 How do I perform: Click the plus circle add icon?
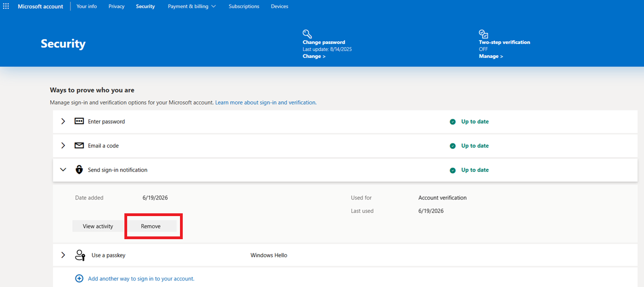point(79,278)
